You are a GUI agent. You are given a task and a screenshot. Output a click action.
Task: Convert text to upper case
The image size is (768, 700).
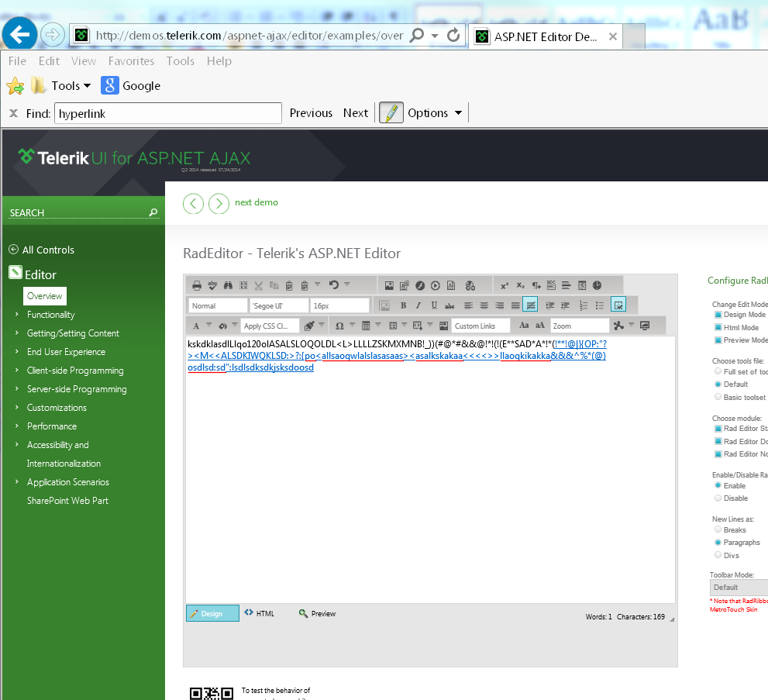click(539, 326)
